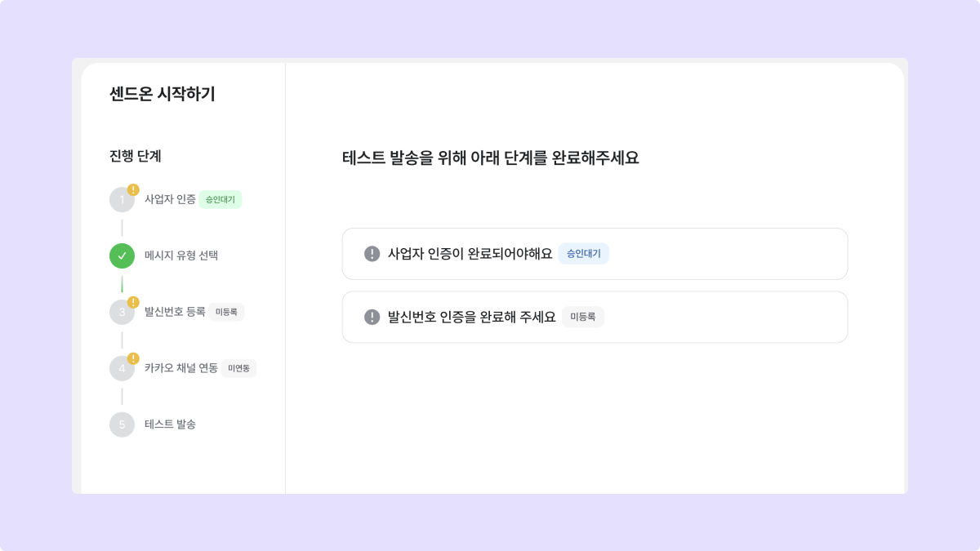980x551 pixels.
Task: Open the 사업자 인증이 완료되어야해요 card
Action: (x=595, y=254)
